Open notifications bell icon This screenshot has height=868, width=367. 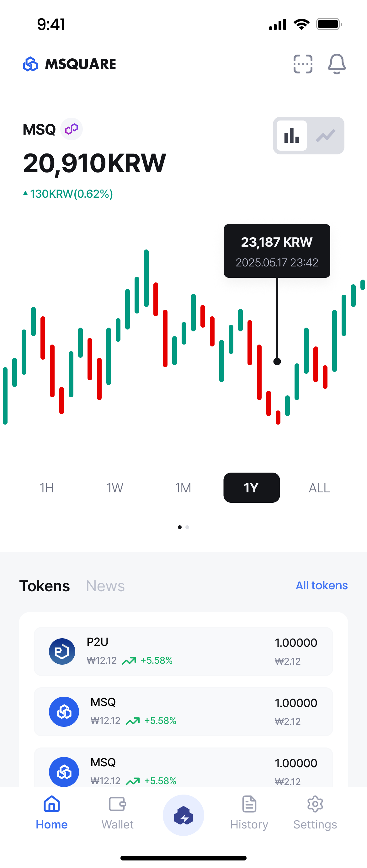click(337, 64)
